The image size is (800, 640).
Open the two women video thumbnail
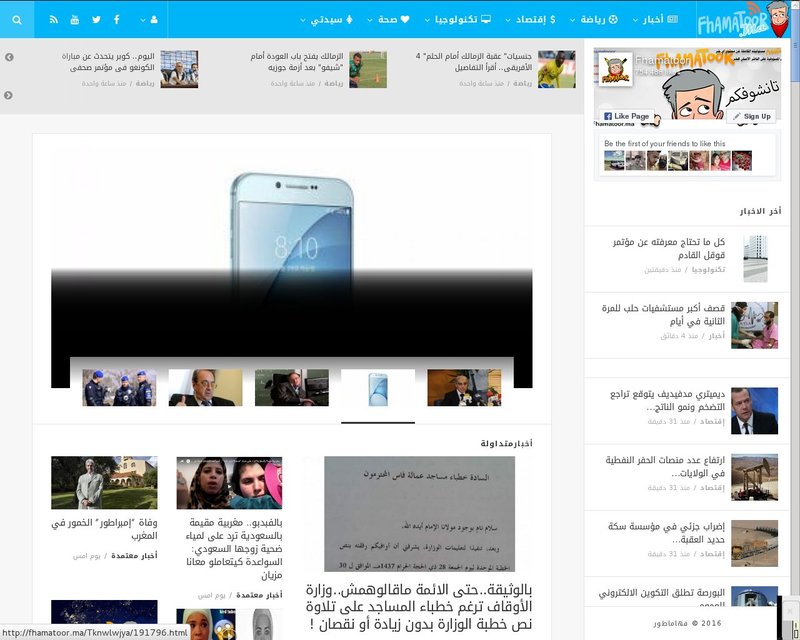pos(229,483)
